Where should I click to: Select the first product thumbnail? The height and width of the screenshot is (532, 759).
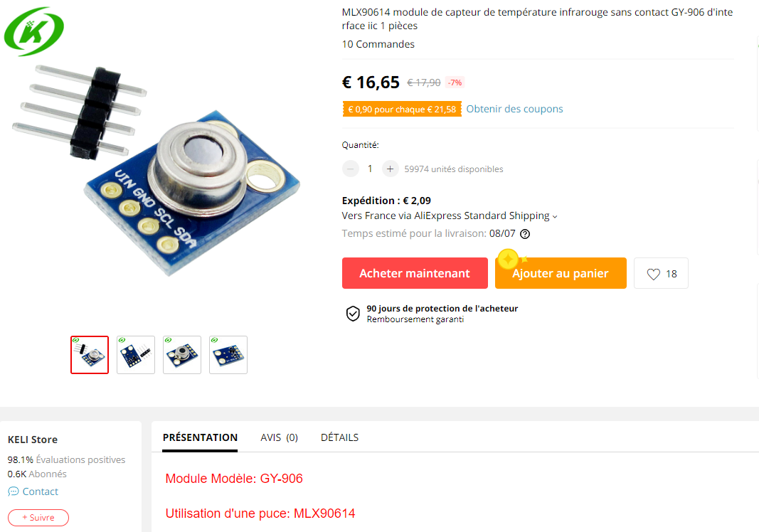[x=90, y=355]
